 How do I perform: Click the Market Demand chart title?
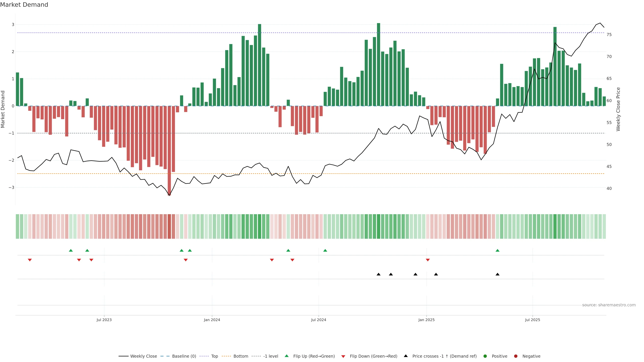click(x=24, y=5)
